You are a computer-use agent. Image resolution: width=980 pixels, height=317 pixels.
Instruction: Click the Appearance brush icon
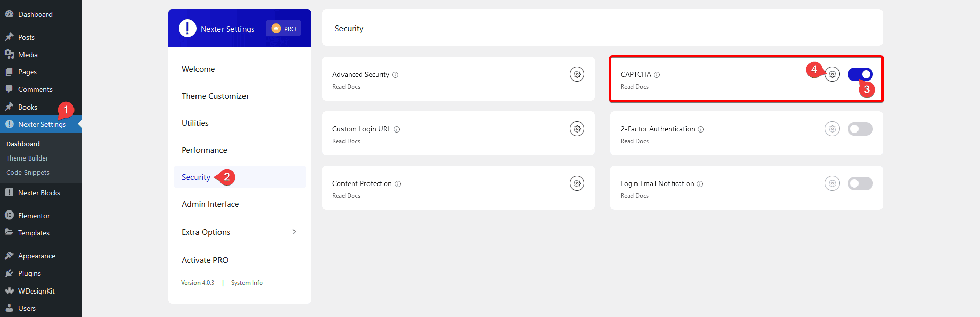(9, 255)
